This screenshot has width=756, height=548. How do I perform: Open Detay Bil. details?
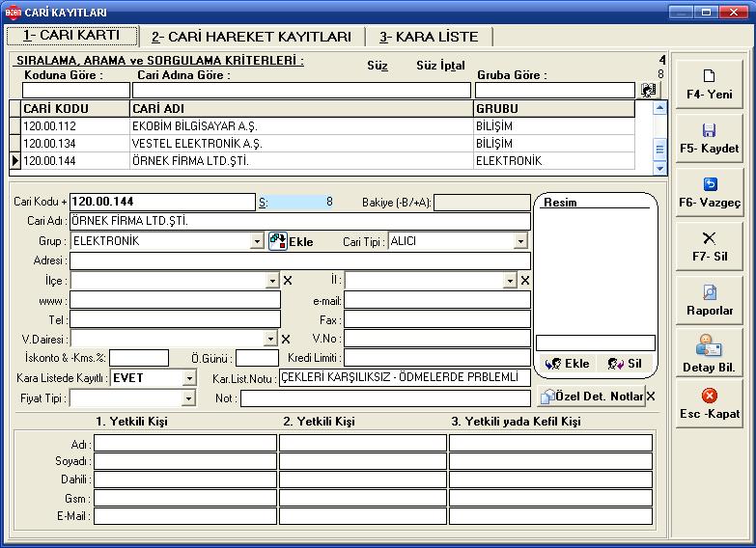click(710, 353)
